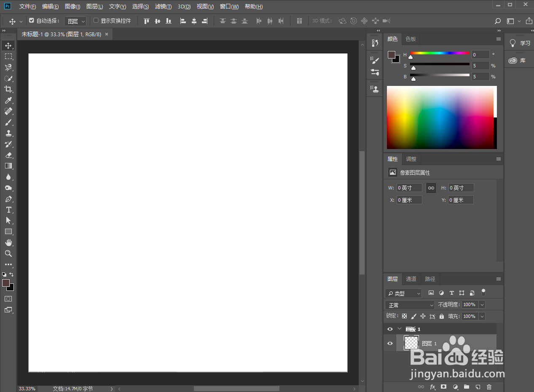The width and height of the screenshot is (534, 392).
Task: Toggle lock position icon
Action: [x=423, y=316]
